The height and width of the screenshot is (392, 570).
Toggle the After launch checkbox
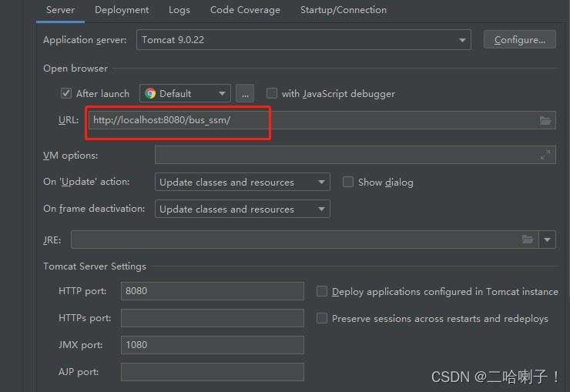65,93
